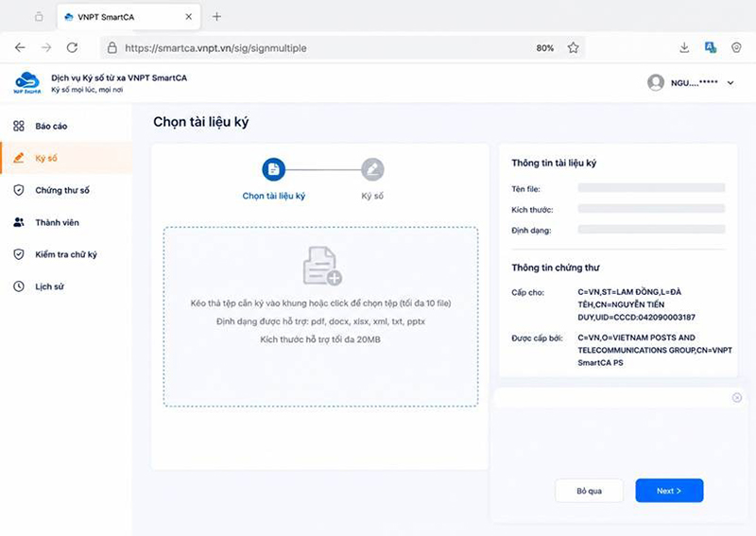The height and width of the screenshot is (536, 756).
Task: Click the Ký số step label under the stepper
Action: click(372, 196)
